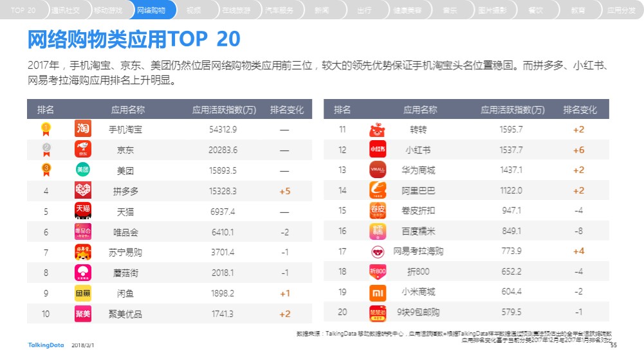Select the 手机淘宝 app name text

pos(125,129)
